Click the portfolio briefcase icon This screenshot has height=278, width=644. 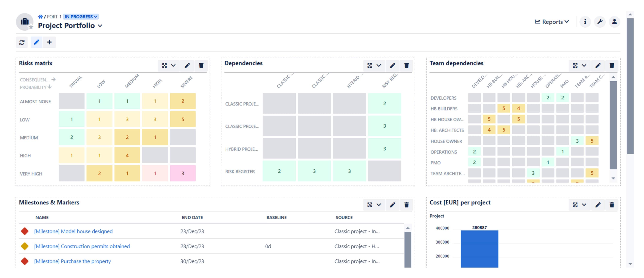pyautogui.click(x=25, y=22)
